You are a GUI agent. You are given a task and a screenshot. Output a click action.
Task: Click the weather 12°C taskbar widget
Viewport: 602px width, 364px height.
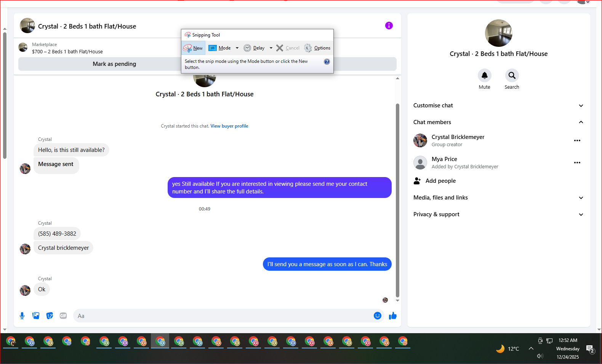507,349
